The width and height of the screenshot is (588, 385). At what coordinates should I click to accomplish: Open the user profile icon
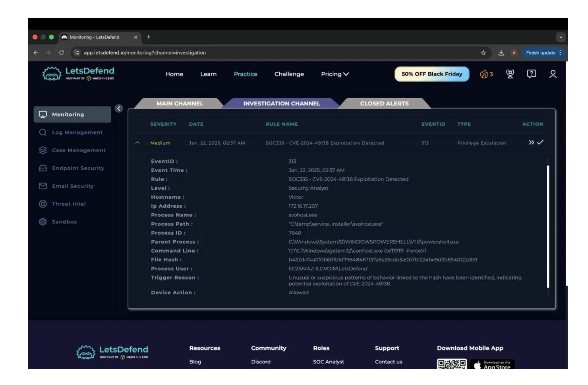553,74
